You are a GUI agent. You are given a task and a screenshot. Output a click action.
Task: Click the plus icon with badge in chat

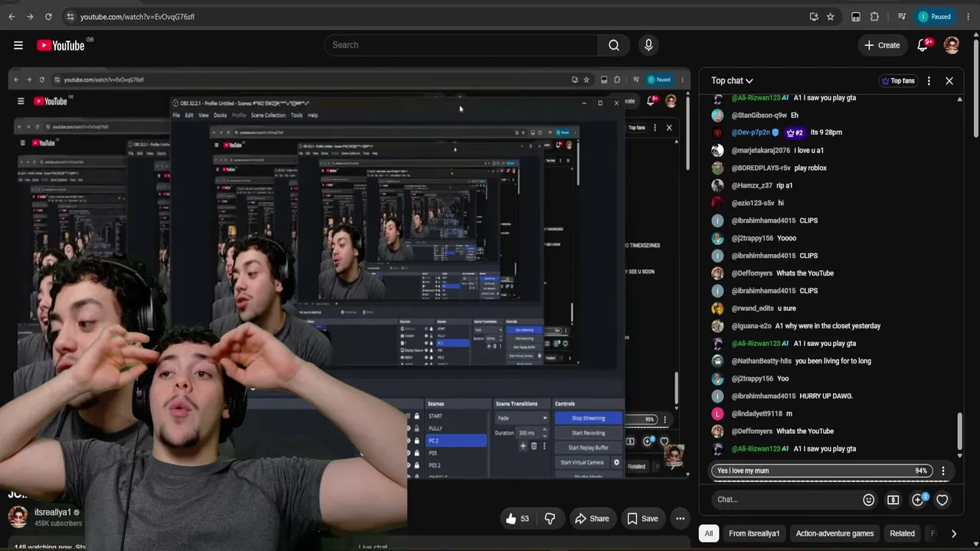[x=918, y=500]
